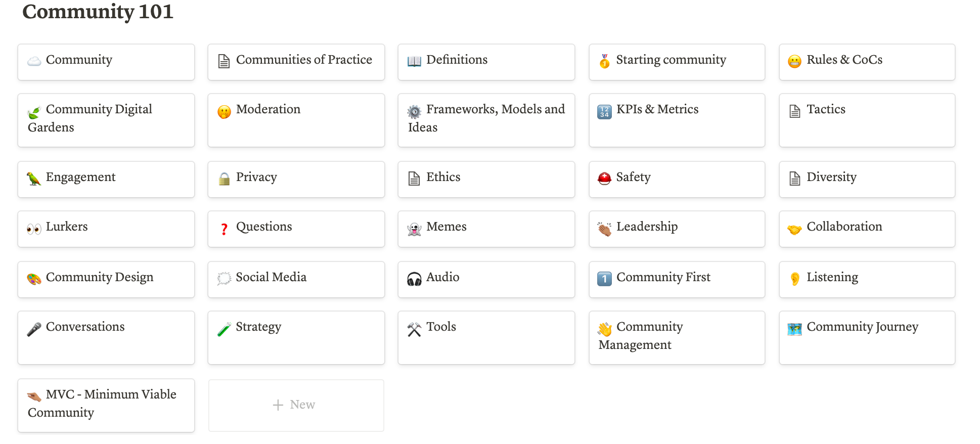This screenshot has height=444, width=980.
Task: Open the Community Management card
Action: tap(677, 337)
